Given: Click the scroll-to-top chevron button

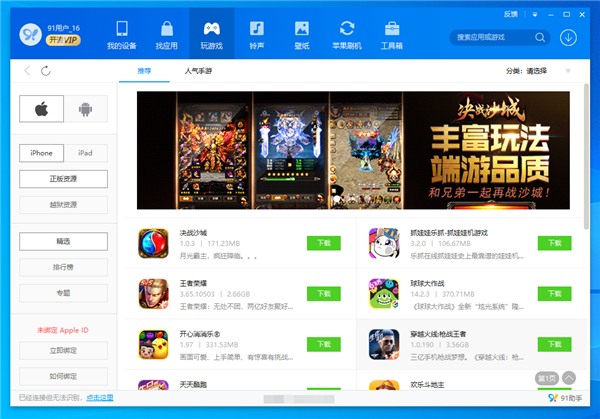Looking at the screenshot, I should point(569,378).
